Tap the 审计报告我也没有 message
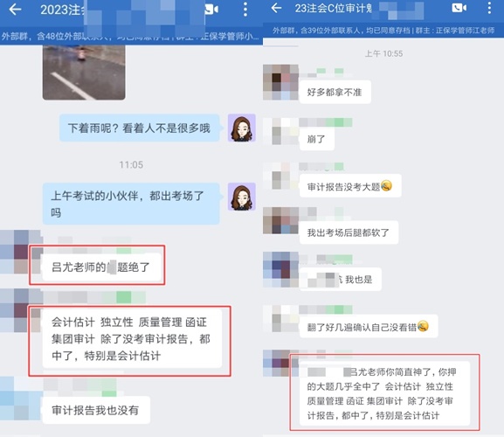 (x=96, y=410)
